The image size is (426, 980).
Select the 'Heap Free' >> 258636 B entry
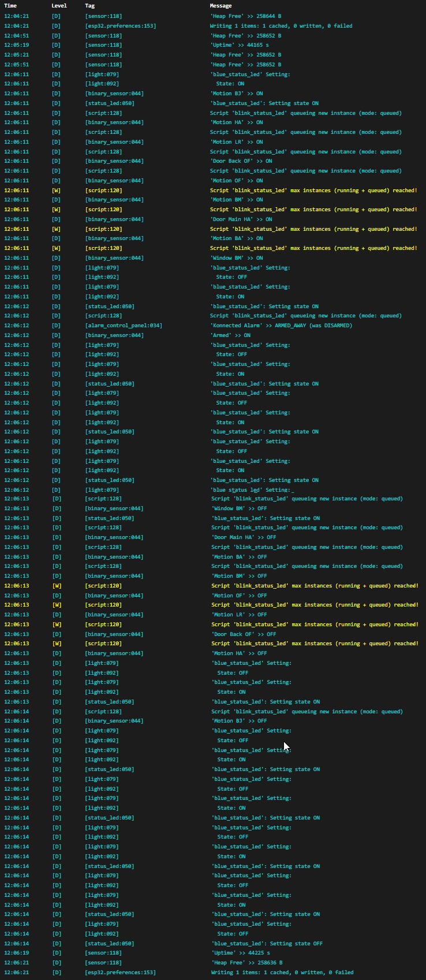(246, 963)
